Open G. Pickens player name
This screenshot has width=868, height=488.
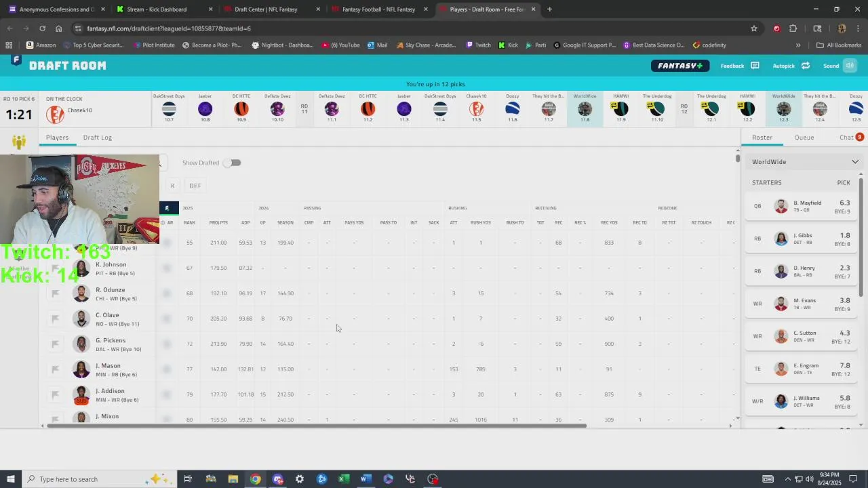111,340
